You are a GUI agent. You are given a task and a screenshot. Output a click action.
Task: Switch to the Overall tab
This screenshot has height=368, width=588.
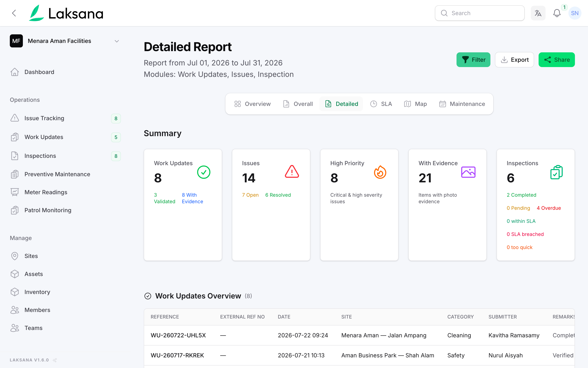pyautogui.click(x=298, y=104)
